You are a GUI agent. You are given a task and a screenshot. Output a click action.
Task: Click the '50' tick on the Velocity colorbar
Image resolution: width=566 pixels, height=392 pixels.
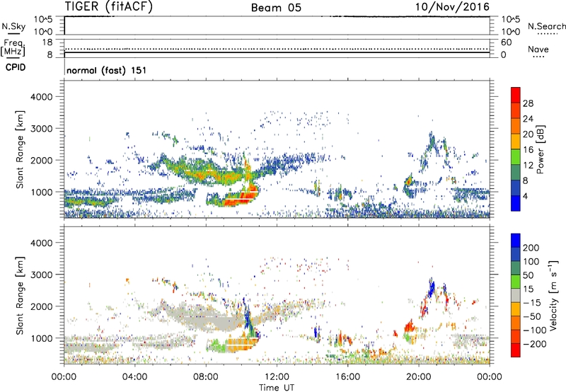[x=529, y=275]
